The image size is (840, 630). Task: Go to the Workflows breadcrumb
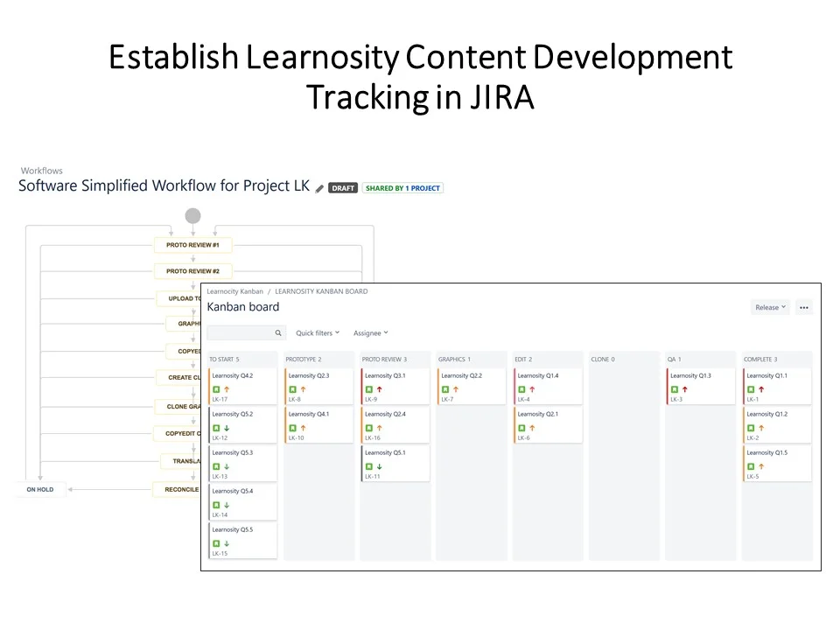(42, 171)
